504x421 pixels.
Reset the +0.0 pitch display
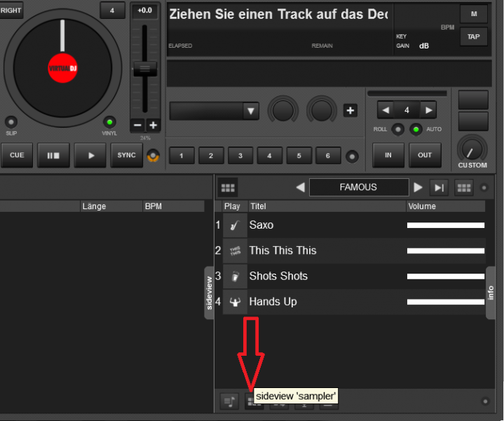click(x=144, y=11)
